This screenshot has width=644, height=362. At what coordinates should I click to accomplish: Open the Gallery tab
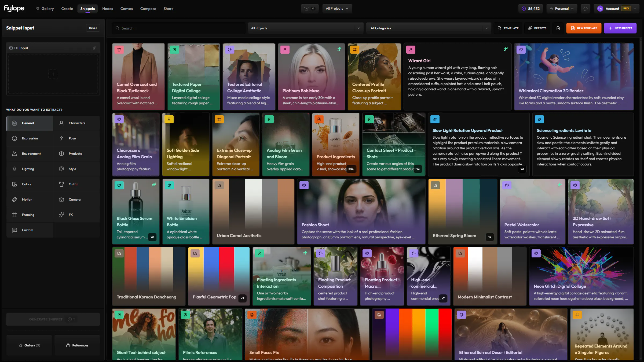coord(45,9)
